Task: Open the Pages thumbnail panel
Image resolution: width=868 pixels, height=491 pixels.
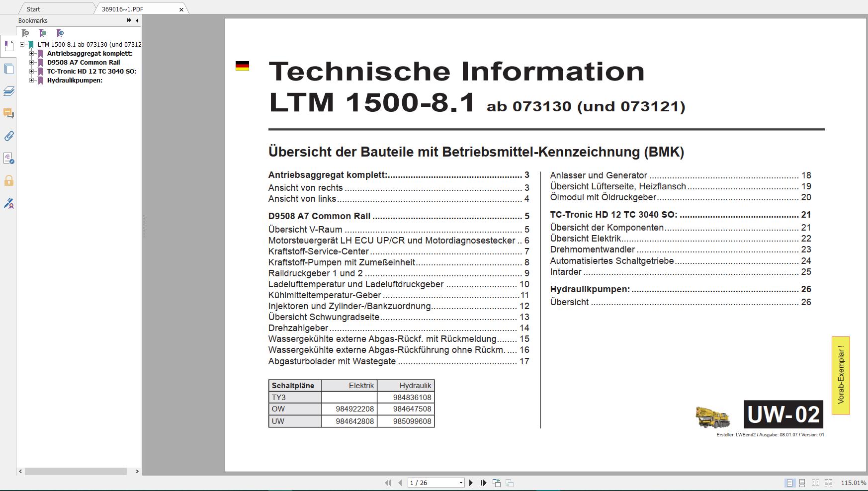Action: coord(8,69)
